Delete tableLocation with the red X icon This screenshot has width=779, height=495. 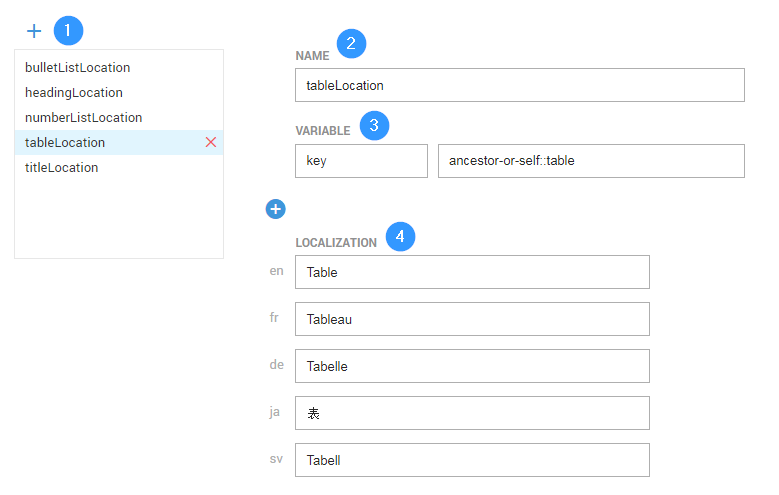tap(211, 142)
